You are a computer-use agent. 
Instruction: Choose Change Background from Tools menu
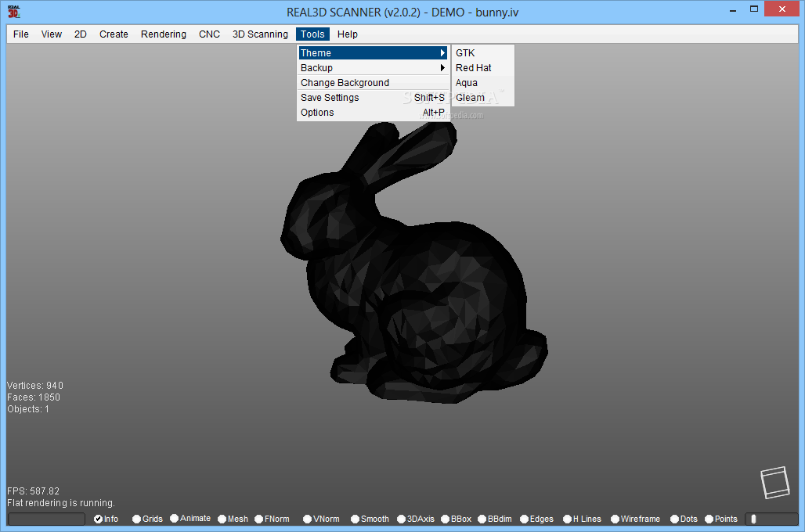[374, 83]
